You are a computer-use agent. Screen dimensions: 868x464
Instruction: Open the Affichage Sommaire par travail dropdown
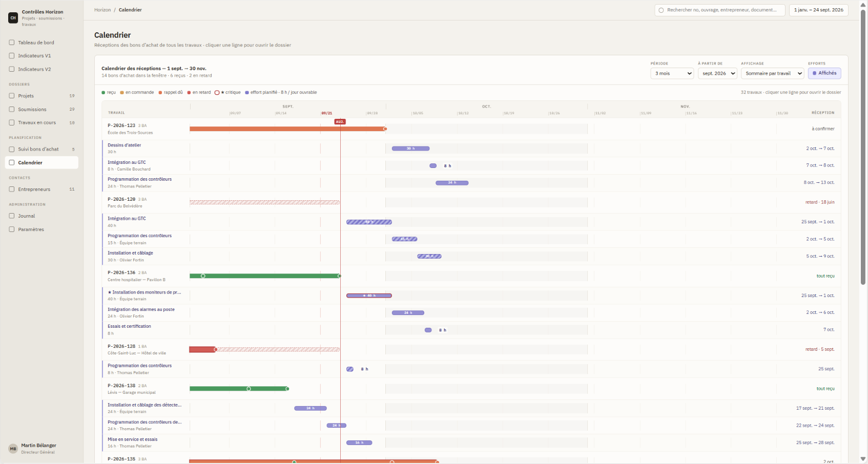[772, 73]
